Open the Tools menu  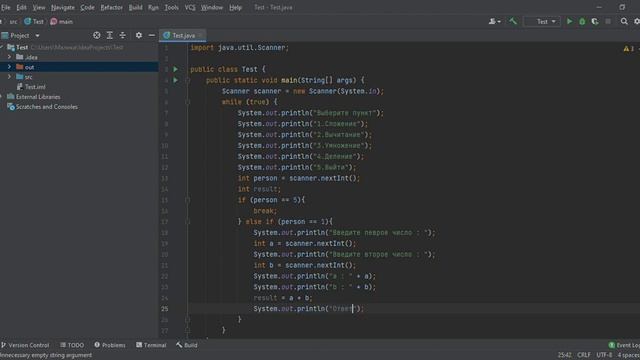171,7
